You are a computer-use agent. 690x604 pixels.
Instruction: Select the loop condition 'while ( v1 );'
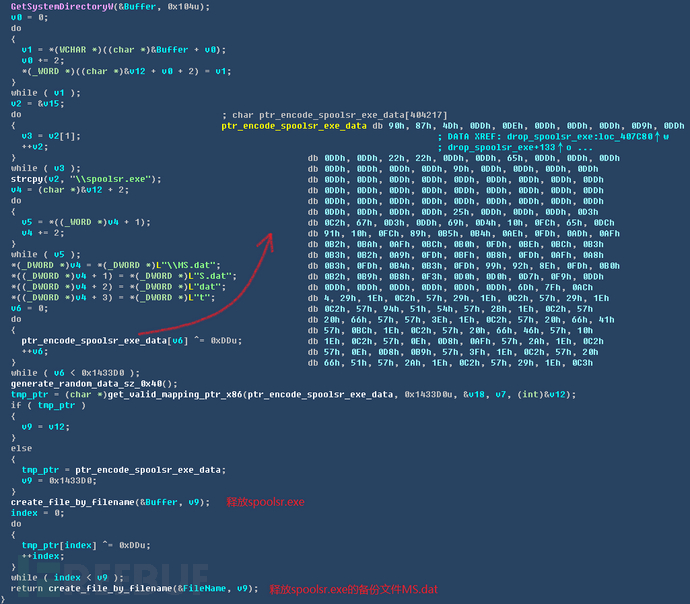pyautogui.click(x=46, y=93)
